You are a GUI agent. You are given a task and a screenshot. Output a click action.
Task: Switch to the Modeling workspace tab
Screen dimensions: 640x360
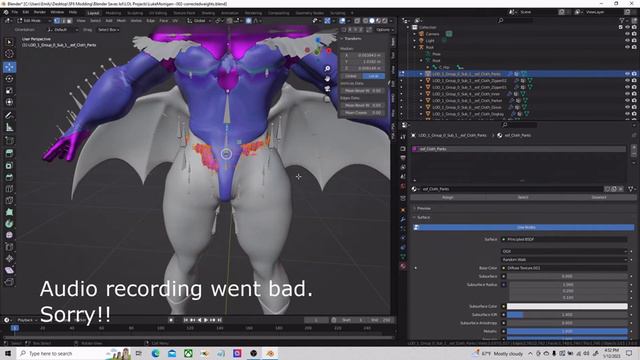pyautogui.click(x=113, y=13)
